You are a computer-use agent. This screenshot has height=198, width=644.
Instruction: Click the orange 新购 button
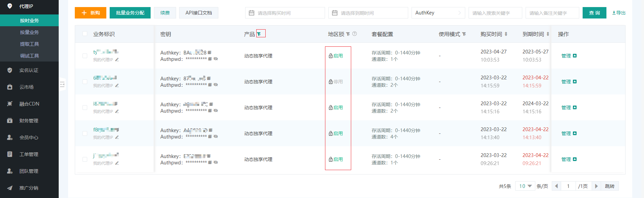[91, 13]
